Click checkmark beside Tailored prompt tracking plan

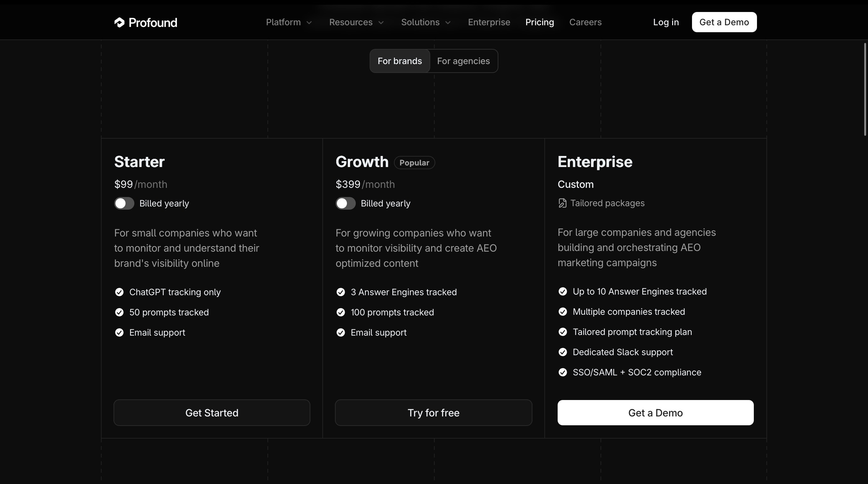pyautogui.click(x=563, y=332)
